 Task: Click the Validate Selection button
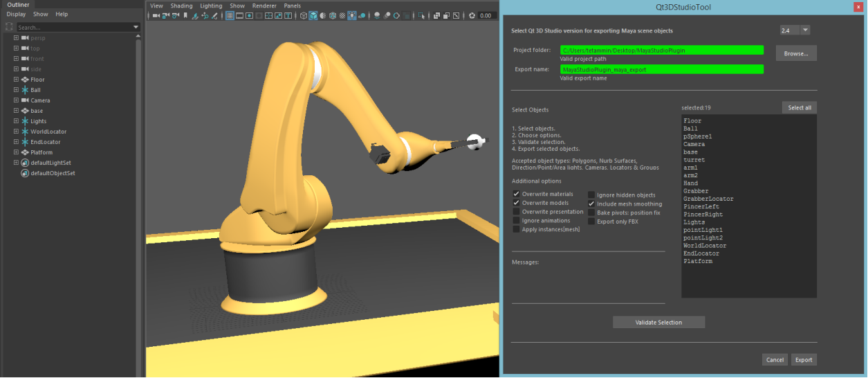pos(658,322)
